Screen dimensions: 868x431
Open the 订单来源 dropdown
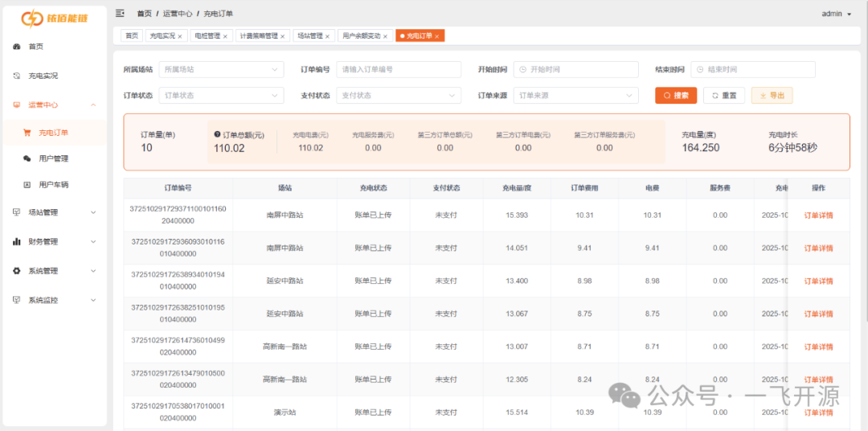[575, 96]
